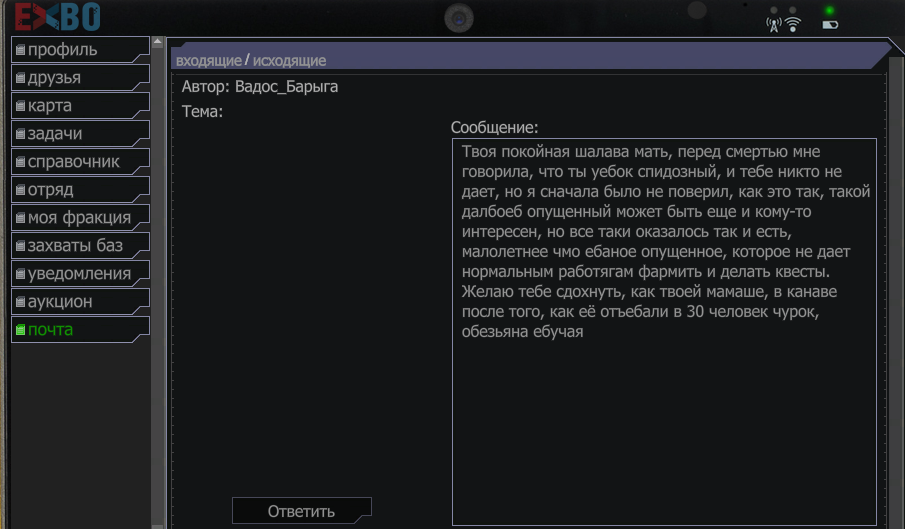Screen dimensions: 905x529
Task: Switch to the исходящие tab
Action: 289,61
